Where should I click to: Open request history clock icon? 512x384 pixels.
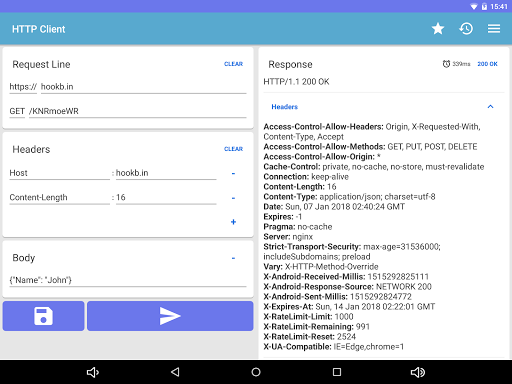pos(466,29)
